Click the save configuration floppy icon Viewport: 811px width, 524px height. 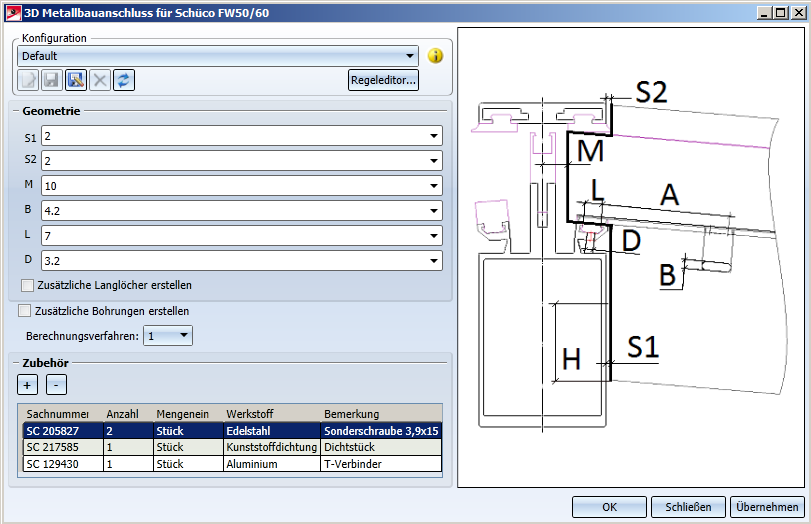click(52, 80)
